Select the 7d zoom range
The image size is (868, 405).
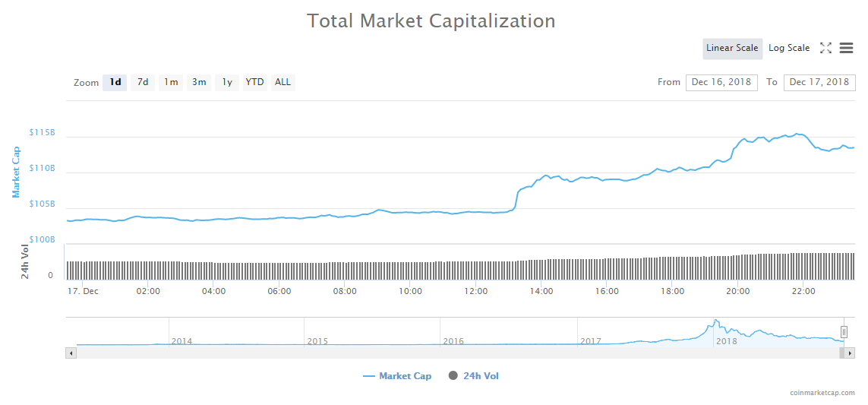143,82
